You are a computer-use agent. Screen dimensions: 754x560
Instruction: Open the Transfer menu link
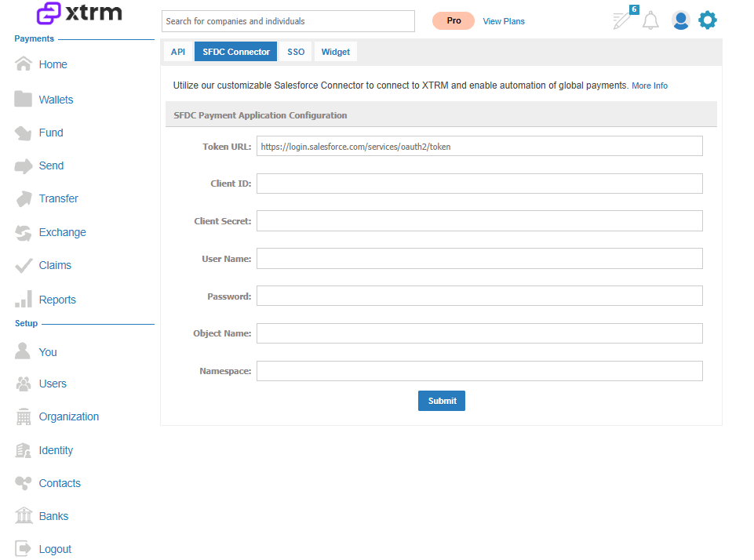[x=58, y=198]
